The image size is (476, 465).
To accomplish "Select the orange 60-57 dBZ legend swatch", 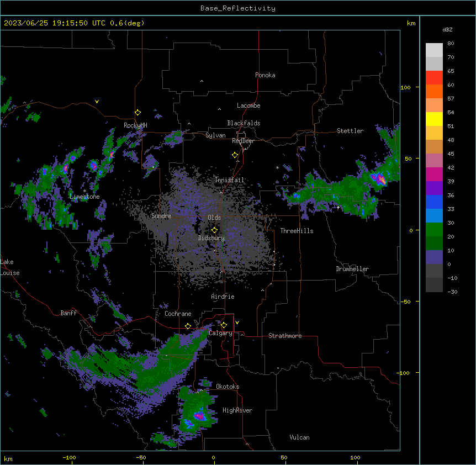I will pos(434,91).
